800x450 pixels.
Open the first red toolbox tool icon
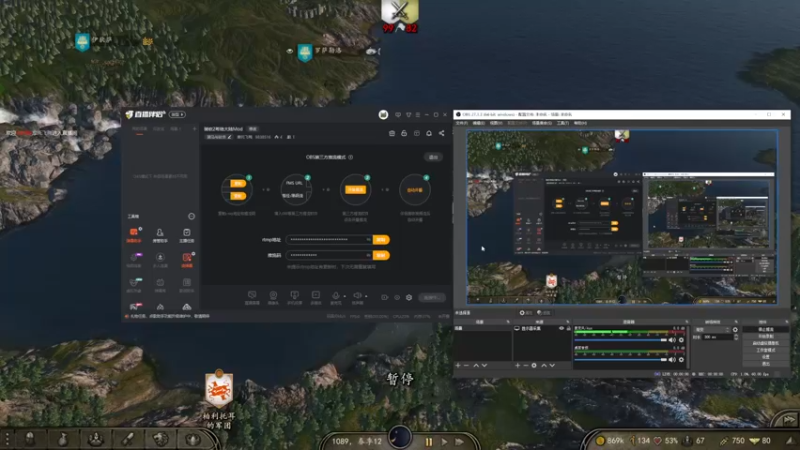134,235
